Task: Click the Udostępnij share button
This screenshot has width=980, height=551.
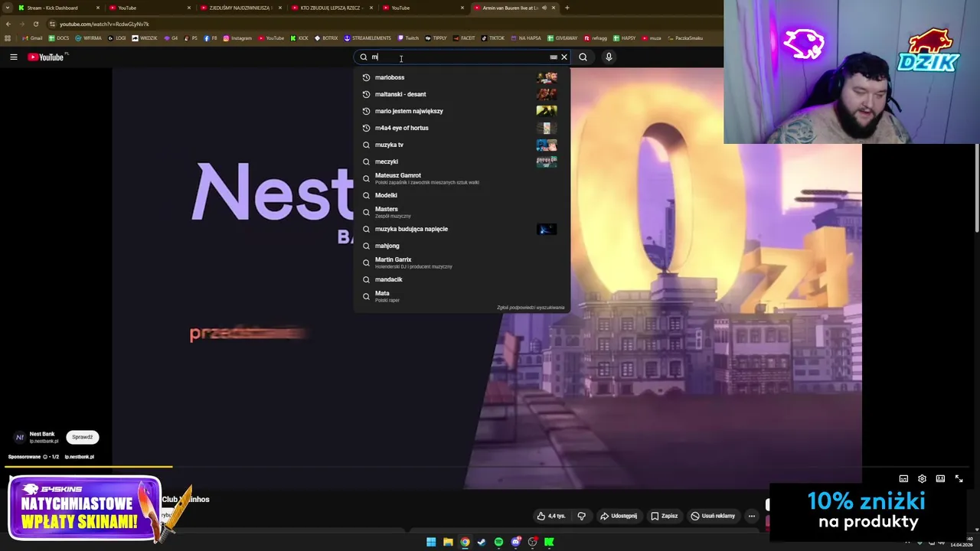Action: pyautogui.click(x=619, y=516)
